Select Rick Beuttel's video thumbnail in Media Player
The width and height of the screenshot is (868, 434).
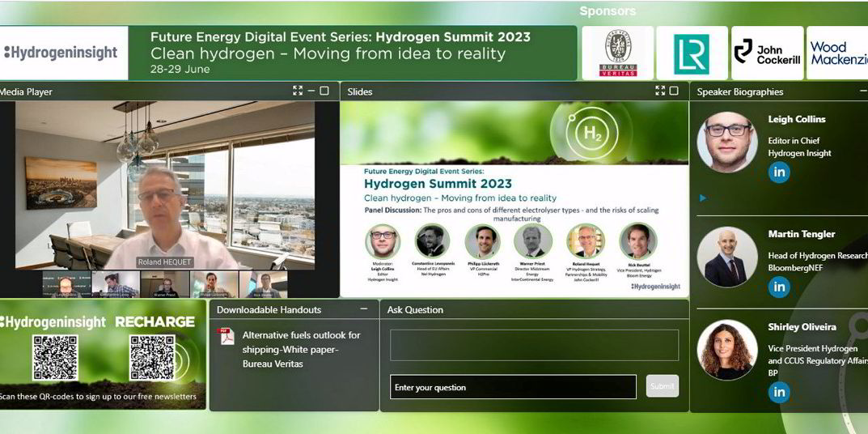click(x=264, y=284)
